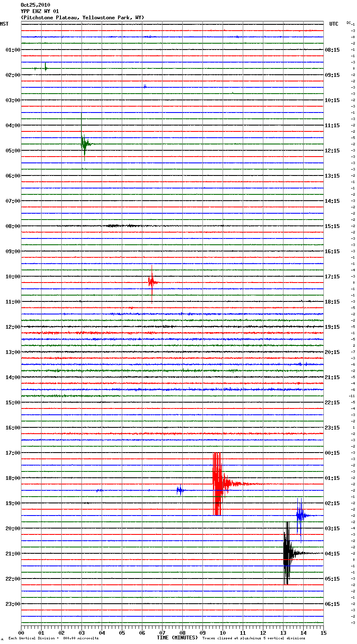Click the DC offset value '-7'
This screenshot has height=644, width=357.
point(353,352)
